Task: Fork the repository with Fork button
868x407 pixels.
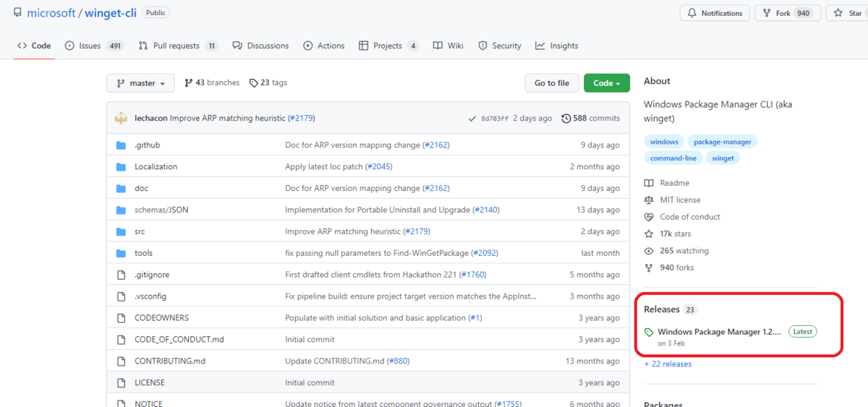Action: coord(788,13)
